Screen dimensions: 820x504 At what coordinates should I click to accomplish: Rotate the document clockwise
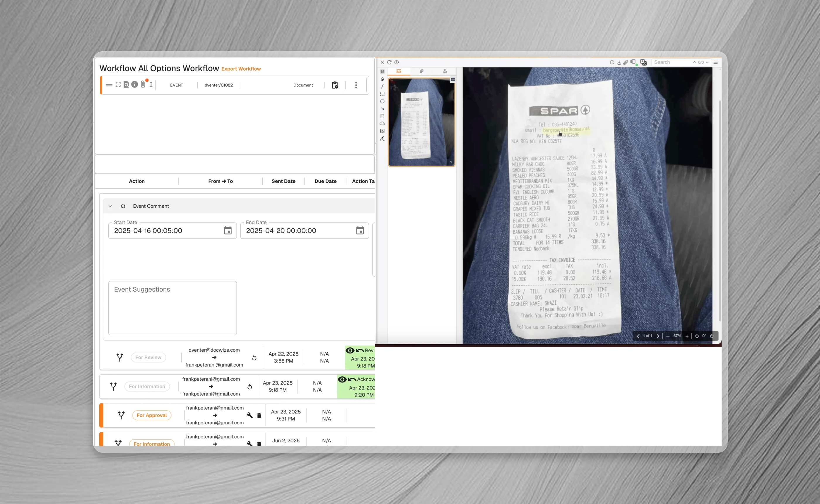[x=712, y=336]
